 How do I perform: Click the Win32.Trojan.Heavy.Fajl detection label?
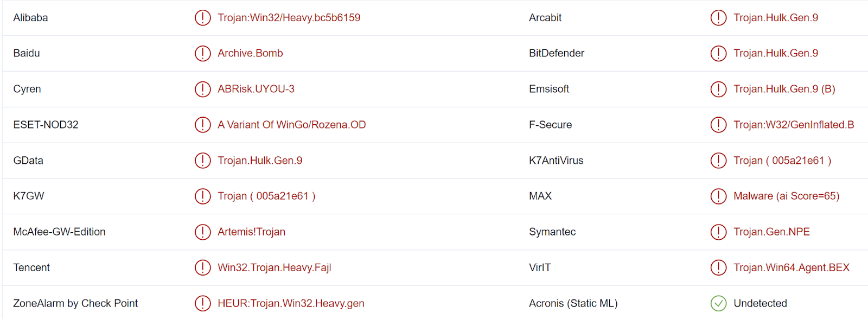[x=275, y=267]
